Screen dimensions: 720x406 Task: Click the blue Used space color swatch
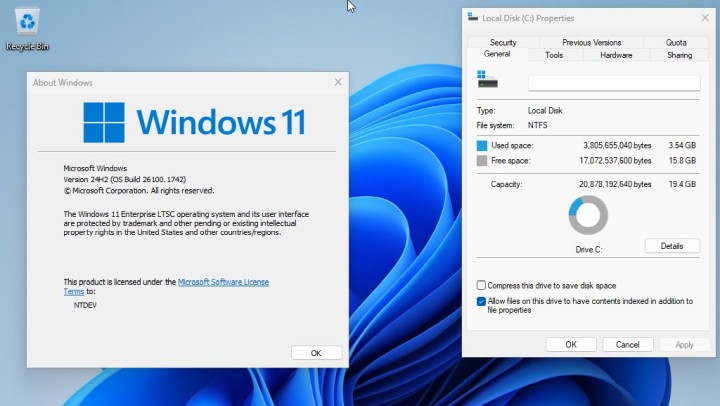(x=484, y=146)
